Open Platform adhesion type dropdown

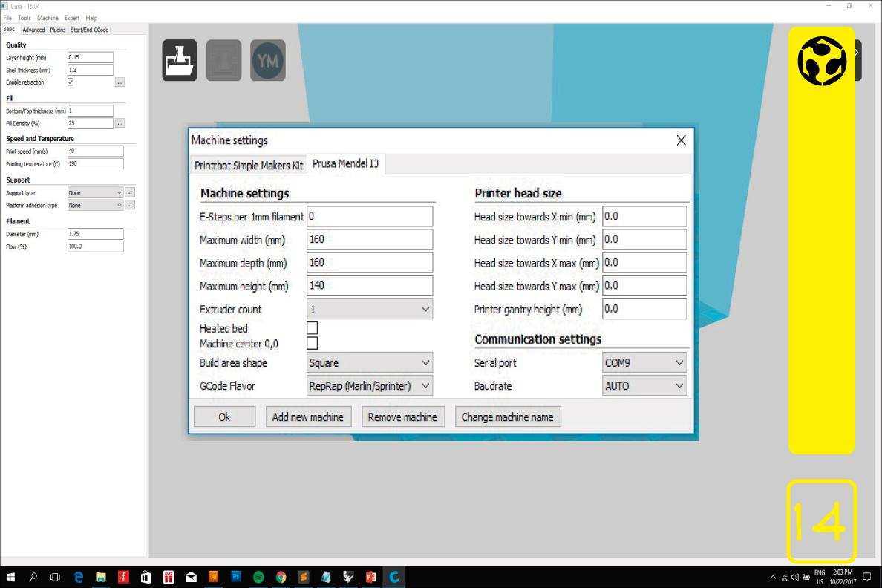95,206
